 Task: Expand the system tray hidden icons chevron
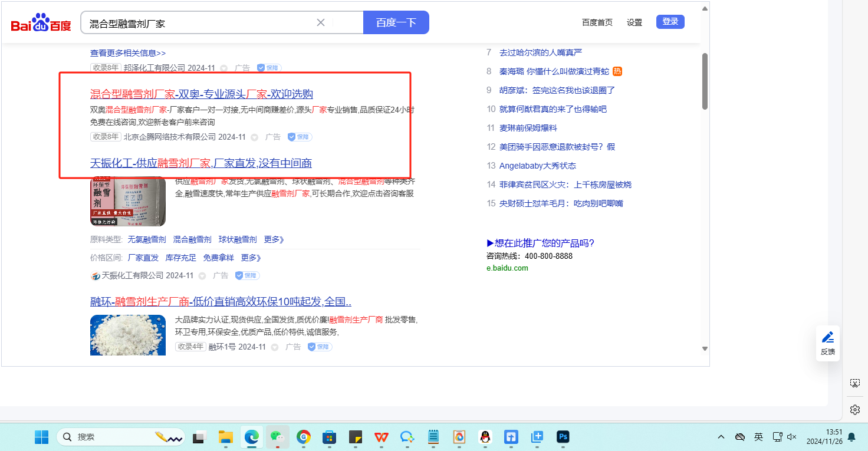point(721,437)
